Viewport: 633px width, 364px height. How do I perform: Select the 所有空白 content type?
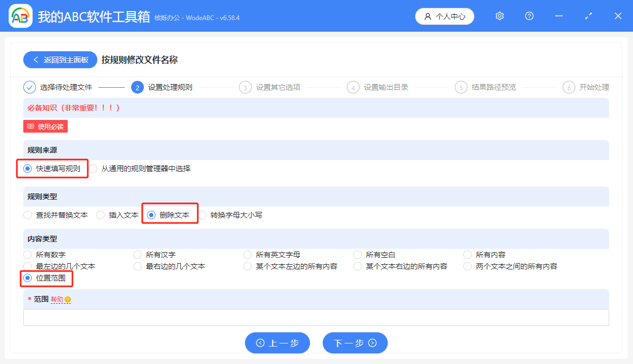(357, 254)
